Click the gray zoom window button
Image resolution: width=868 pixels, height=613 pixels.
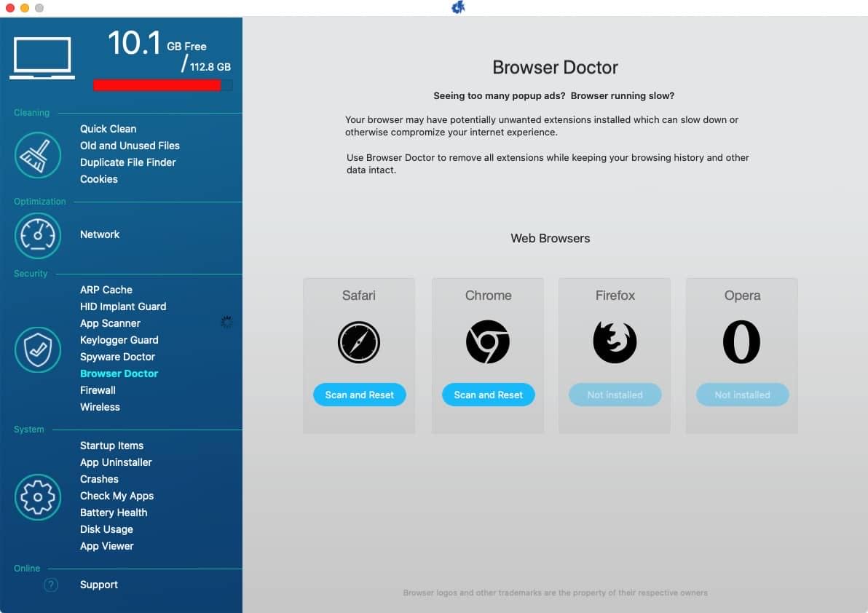pyautogui.click(x=39, y=8)
